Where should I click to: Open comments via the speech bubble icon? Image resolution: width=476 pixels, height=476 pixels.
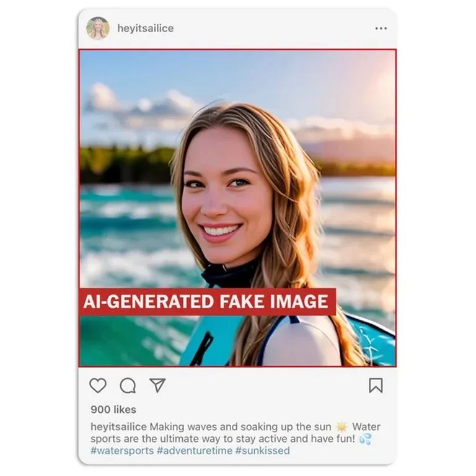point(128,386)
